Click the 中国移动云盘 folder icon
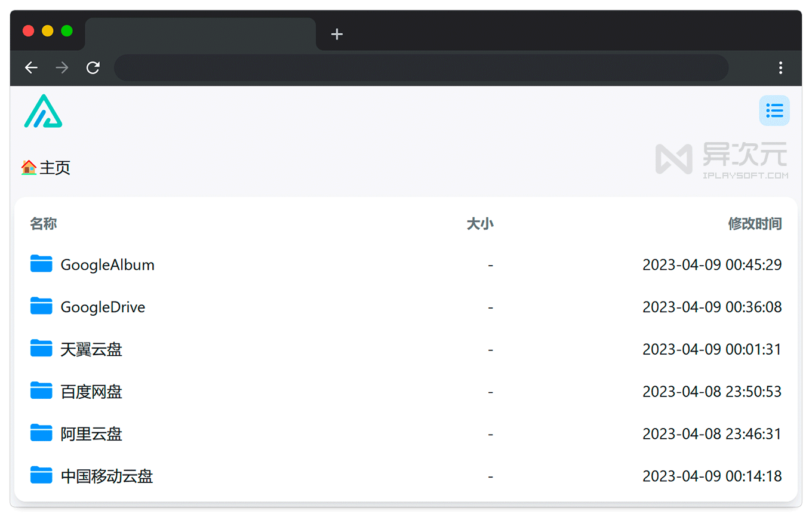This screenshot has width=812, height=517. pyautogui.click(x=41, y=476)
